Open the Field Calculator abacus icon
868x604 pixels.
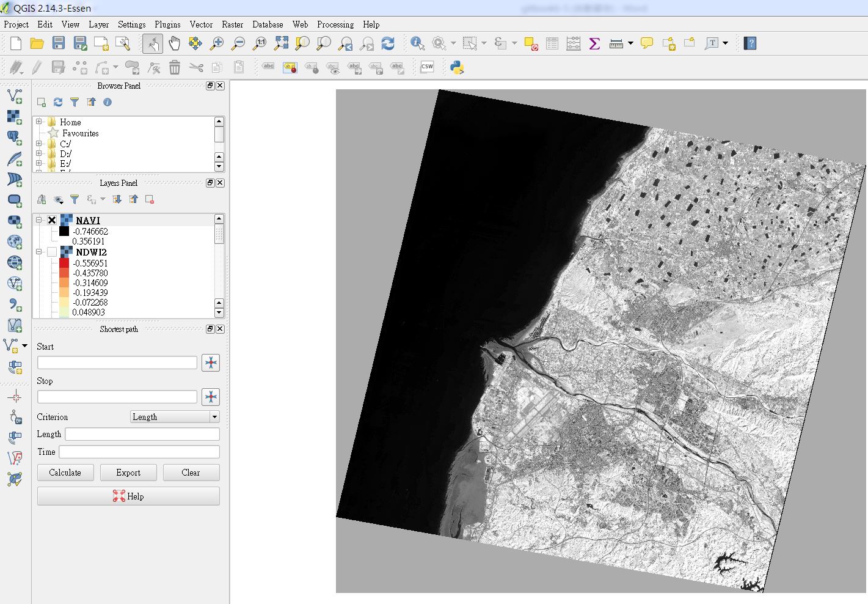coord(574,43)
